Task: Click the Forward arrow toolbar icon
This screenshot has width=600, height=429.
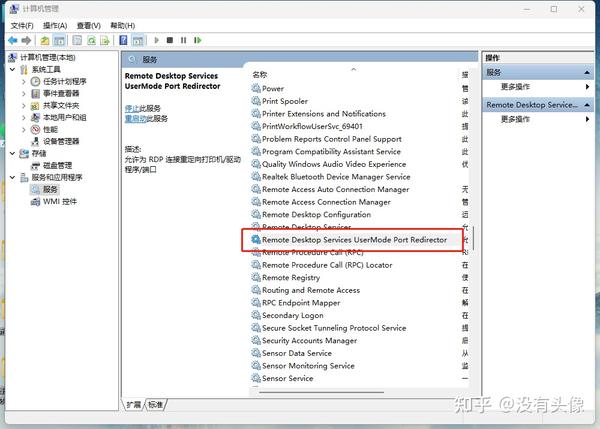Action: point(26,40)
